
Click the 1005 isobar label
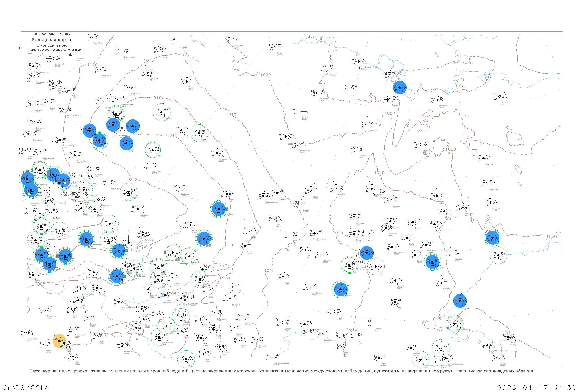(40, 284)
